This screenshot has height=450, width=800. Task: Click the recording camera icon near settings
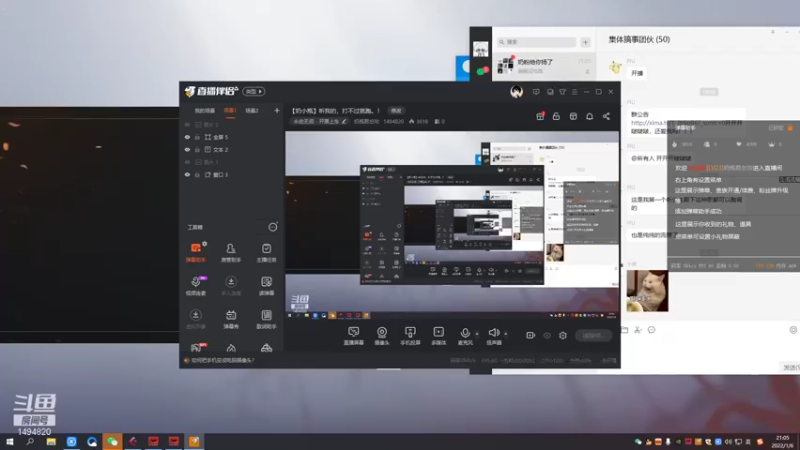point(531,335)
